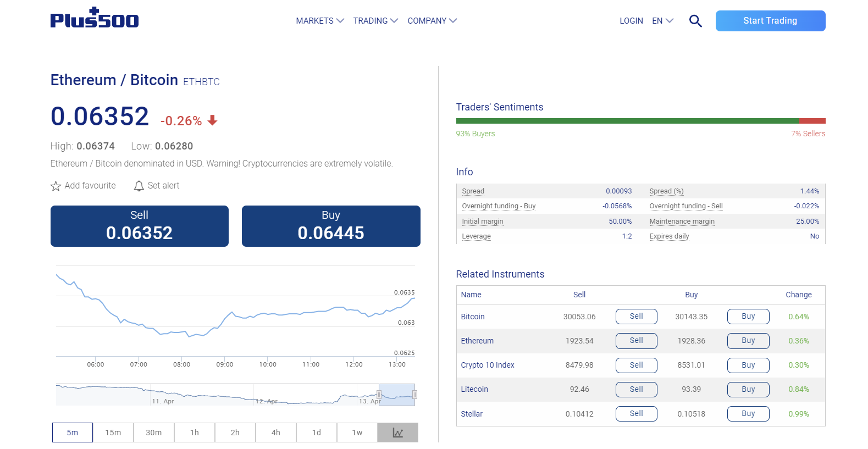Open the Ethereum instrument link
The width and height of the screenshot is (868, 449).
point(477,341)
